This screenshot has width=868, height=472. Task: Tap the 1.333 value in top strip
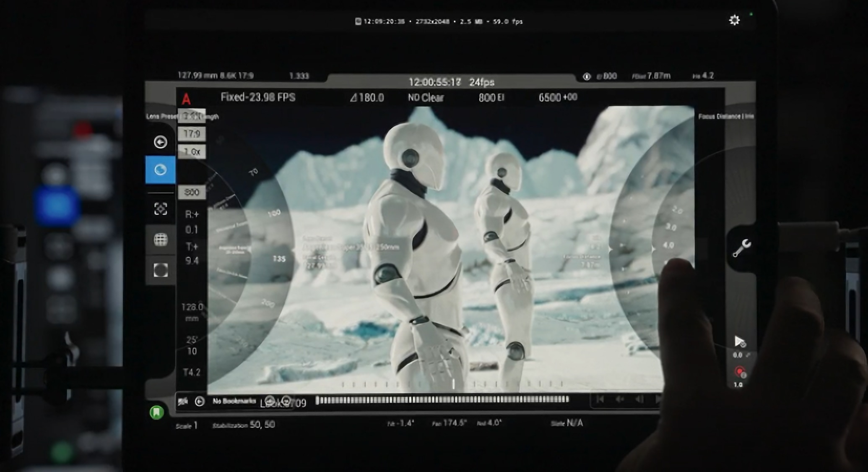tap(299, 76)
